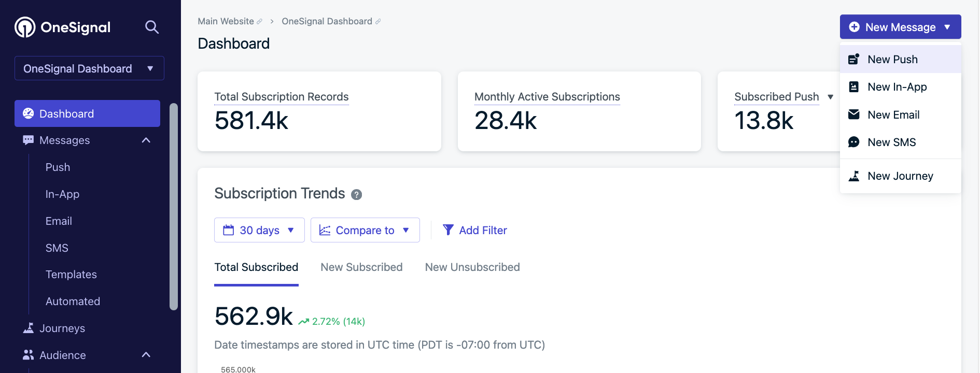Click the Audience people icon

pyautogui.click(x=29, y=355)
